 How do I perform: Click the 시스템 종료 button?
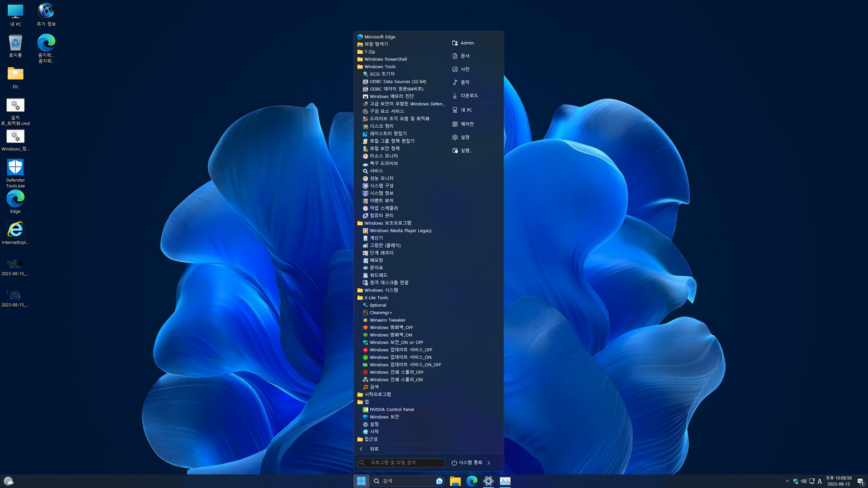coord(467,462)
